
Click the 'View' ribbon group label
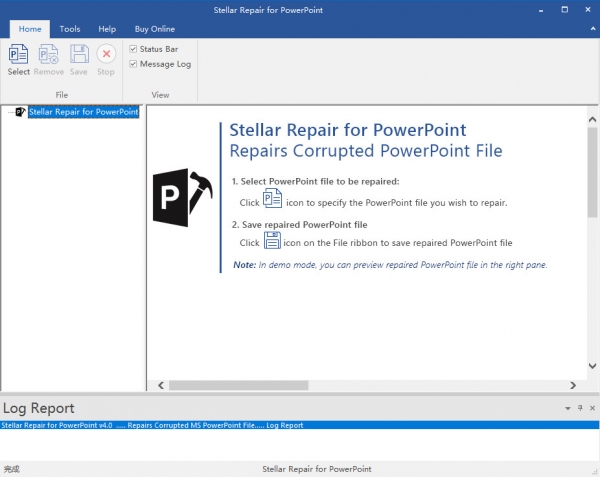pos(160,95)
